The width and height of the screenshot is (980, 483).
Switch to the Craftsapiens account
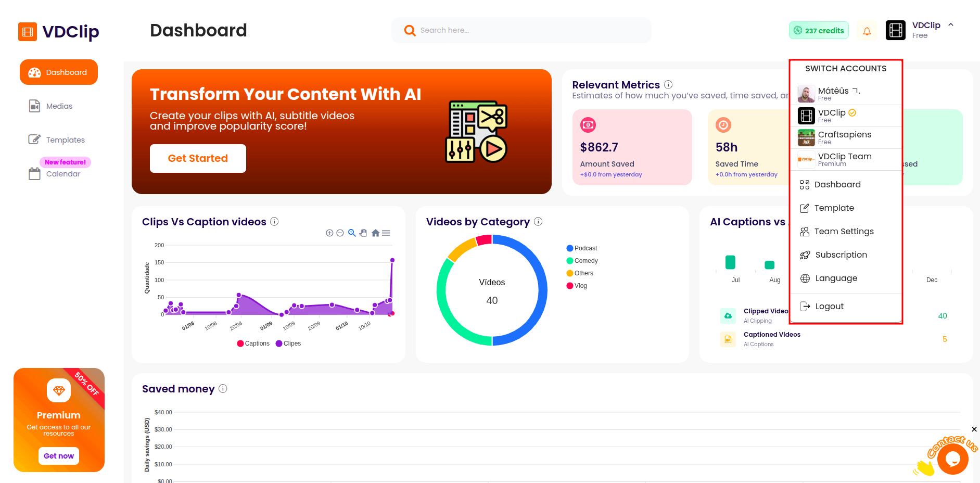(x=844, y=137)
